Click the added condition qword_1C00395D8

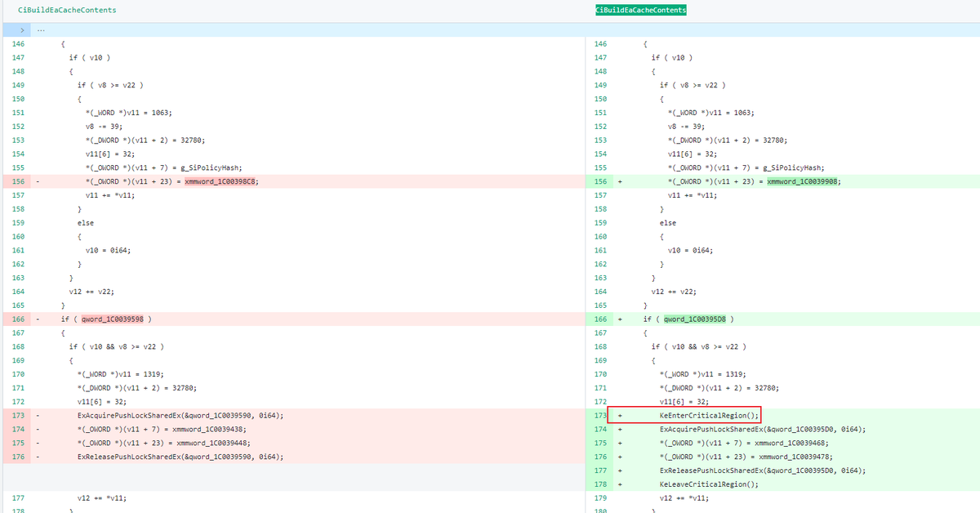click(x=694, y=319)
